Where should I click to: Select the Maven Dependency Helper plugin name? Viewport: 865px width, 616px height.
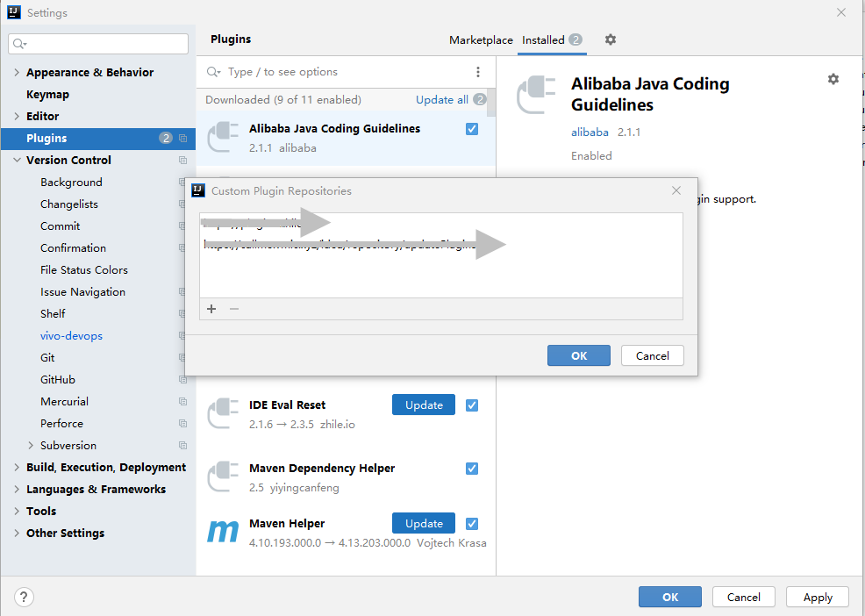point(322,468)
